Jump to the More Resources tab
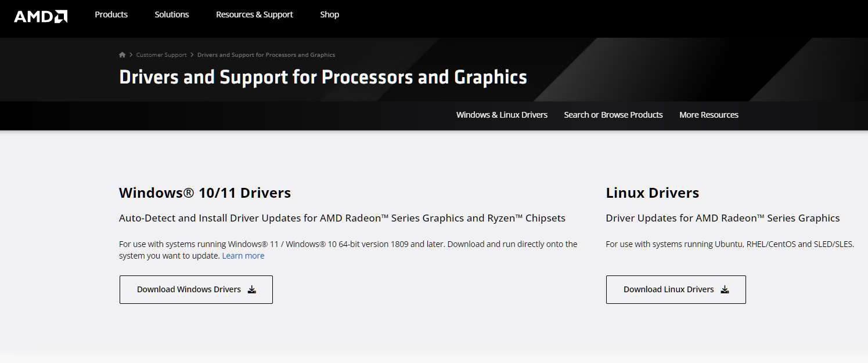The image size is (868, 363). coord(708,115)
